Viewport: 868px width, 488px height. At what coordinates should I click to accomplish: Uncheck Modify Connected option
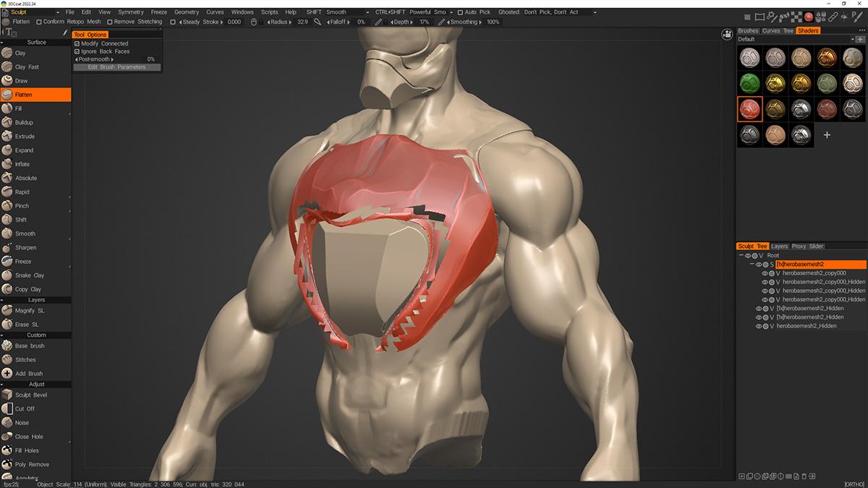(77, 43)
